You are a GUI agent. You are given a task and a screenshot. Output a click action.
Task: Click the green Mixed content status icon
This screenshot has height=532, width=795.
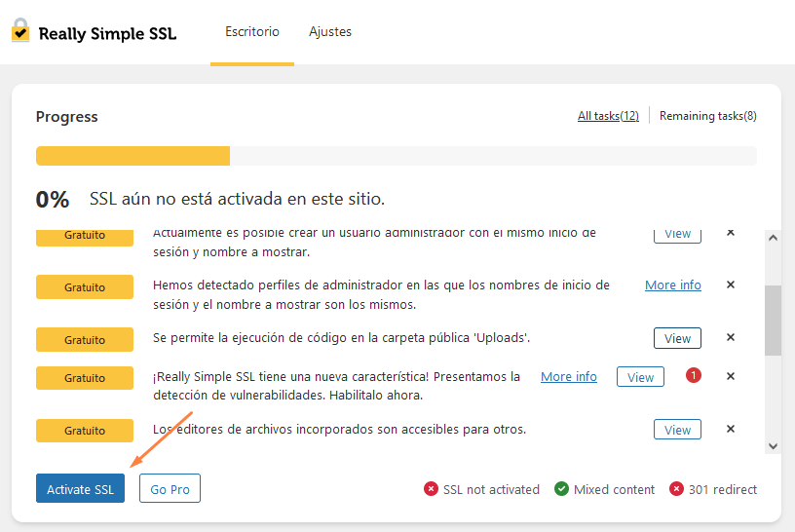pos(561,489)
